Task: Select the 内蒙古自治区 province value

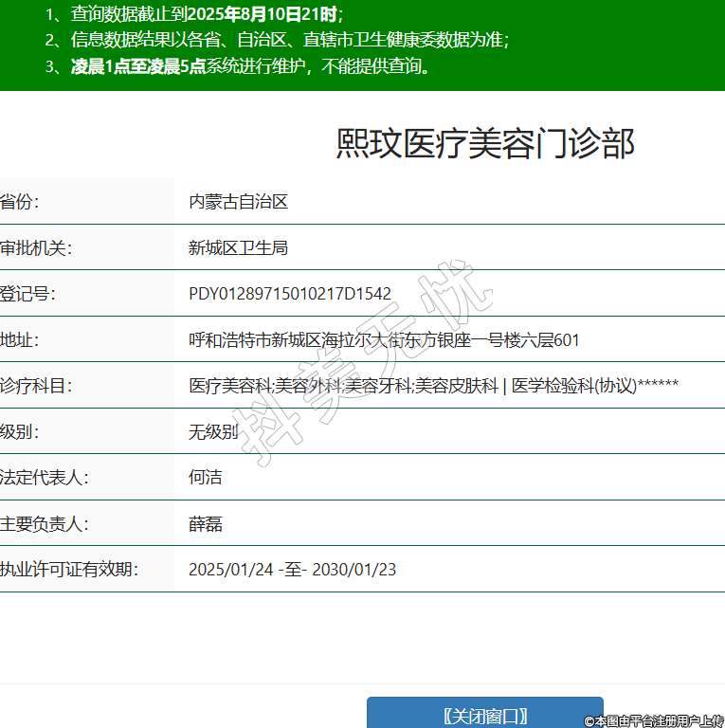Action: click(x=238, y=202)
